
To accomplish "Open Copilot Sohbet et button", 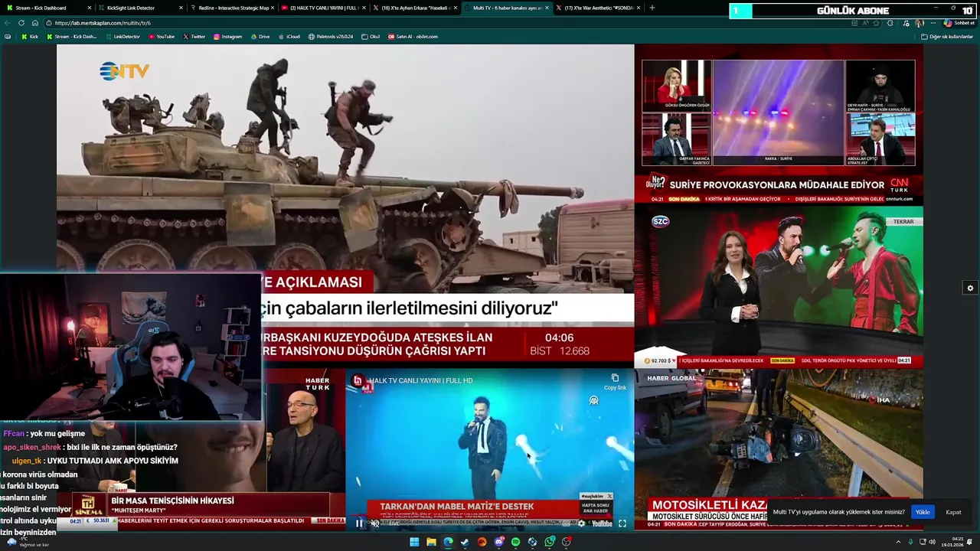I will [959, 23].
